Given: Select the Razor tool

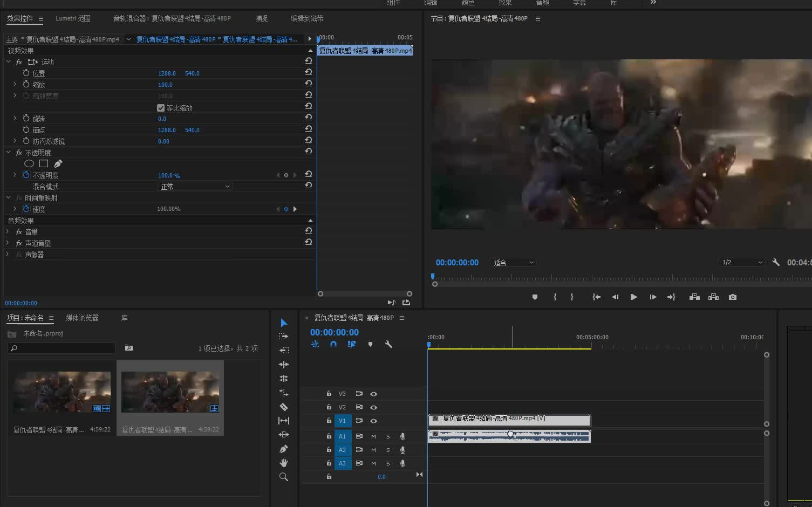Looking at the screenshot, I should [x=284, y=407].
